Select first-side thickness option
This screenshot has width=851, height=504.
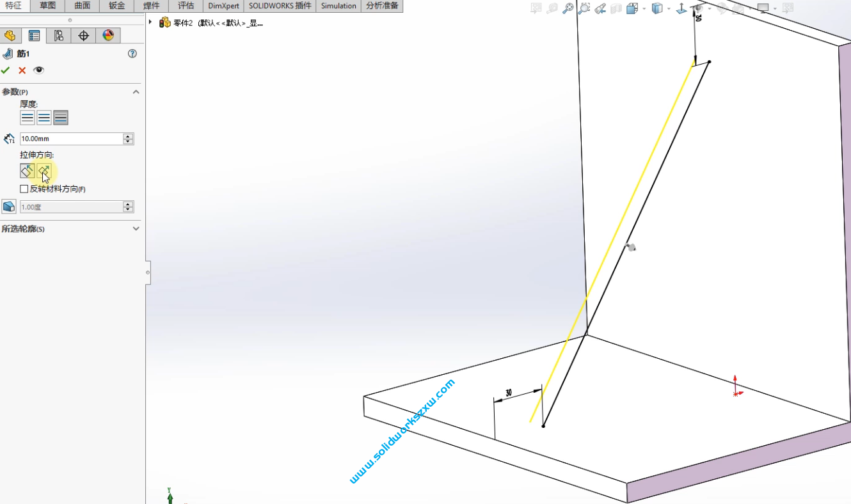point(28,118)
